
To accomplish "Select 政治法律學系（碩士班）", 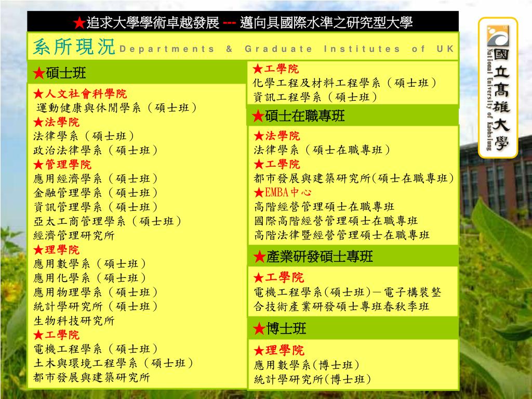I will [x=96, y=150].
